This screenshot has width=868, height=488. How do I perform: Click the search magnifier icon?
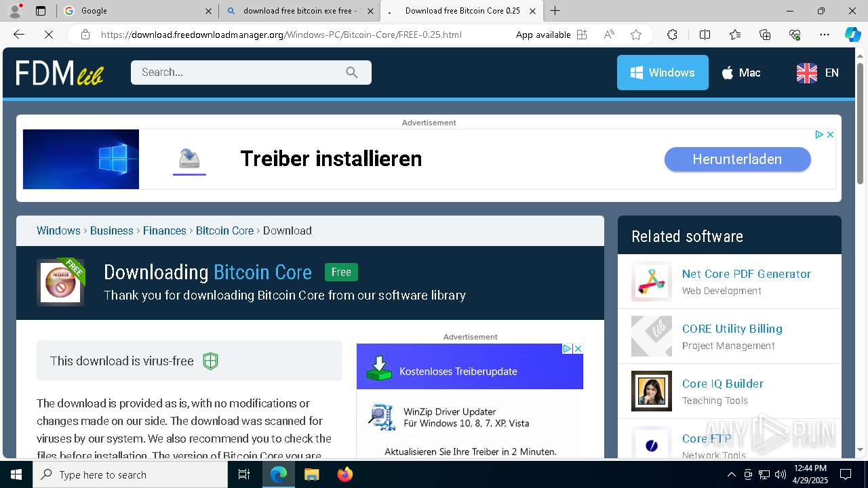352,73
